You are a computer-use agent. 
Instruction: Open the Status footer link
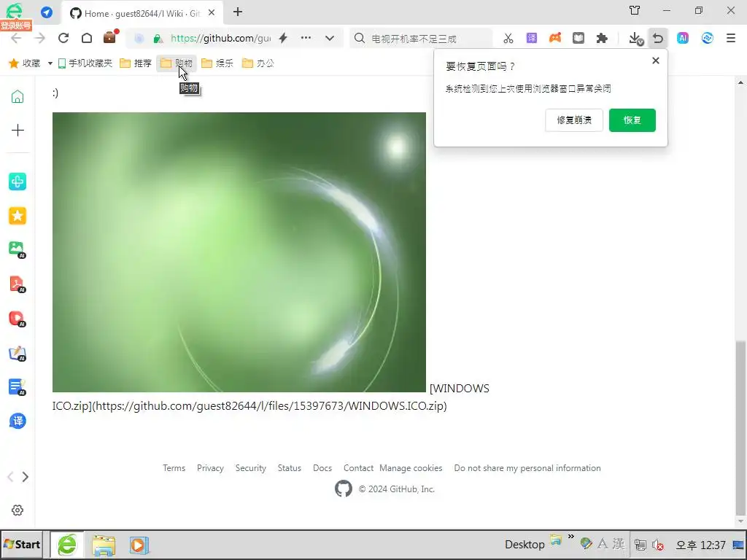[289, 468]
